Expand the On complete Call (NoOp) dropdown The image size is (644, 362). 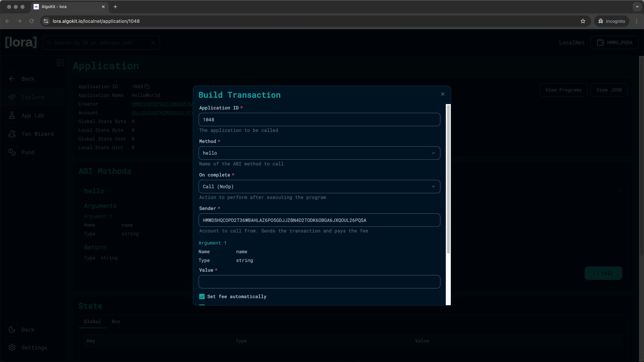pyautogui.click(x=319, y=187)
